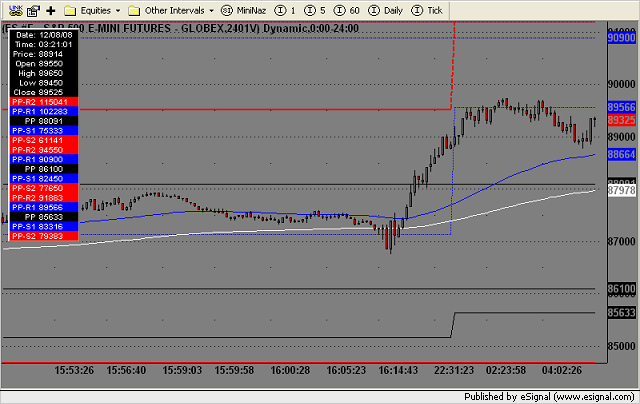Click the white 87978 price label

622,191
